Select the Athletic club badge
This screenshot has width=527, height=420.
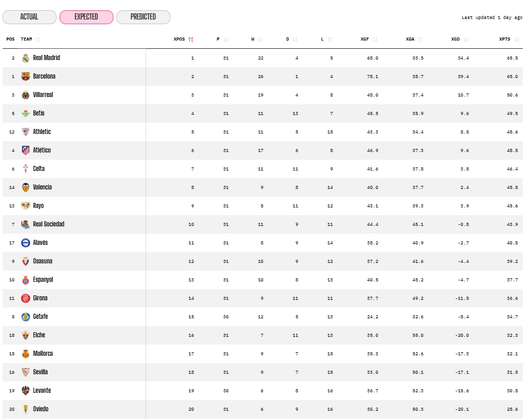[25, 131]
